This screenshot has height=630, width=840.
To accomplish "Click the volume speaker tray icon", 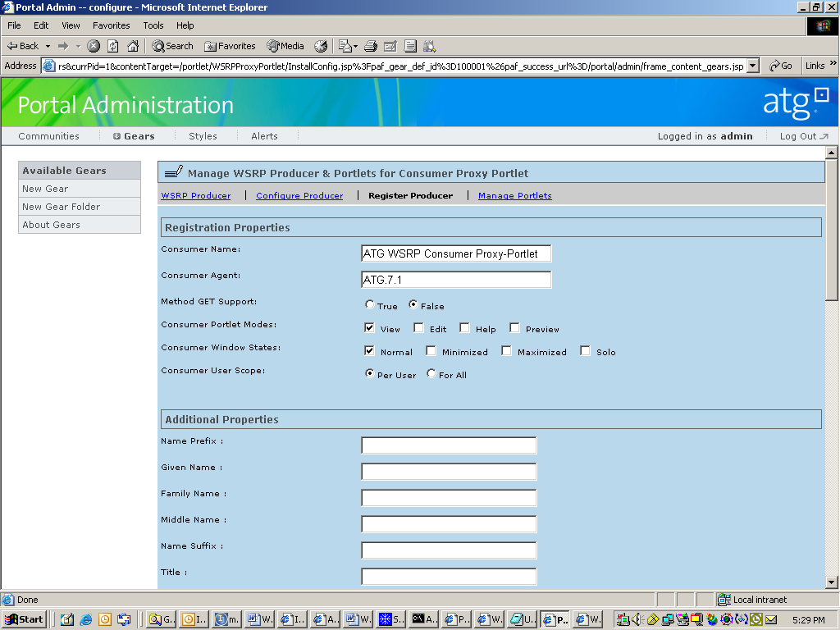I will [637, 620].
